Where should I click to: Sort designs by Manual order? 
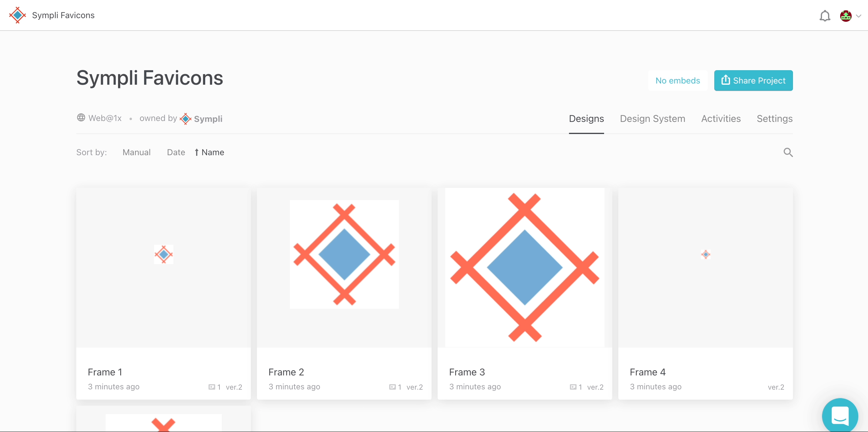(136, 152)
